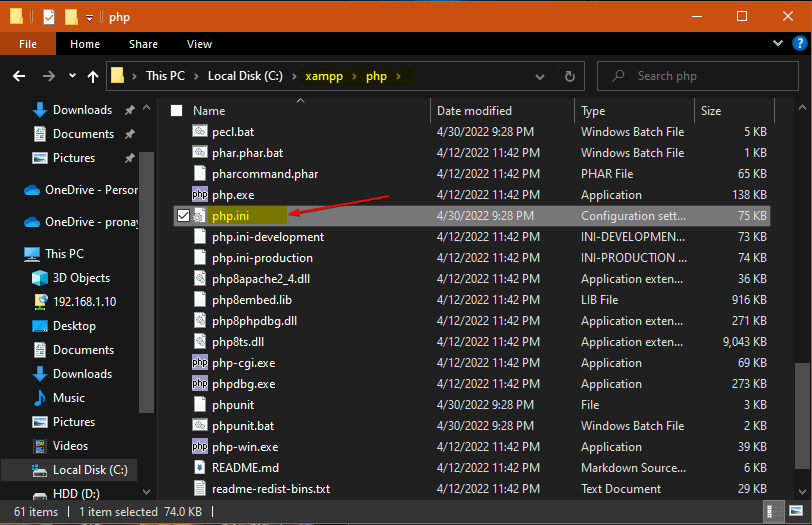Select the phpunit.bat file icon
Image resolution: width=812 pixels, height=525 pixels.
pos(200,426)
